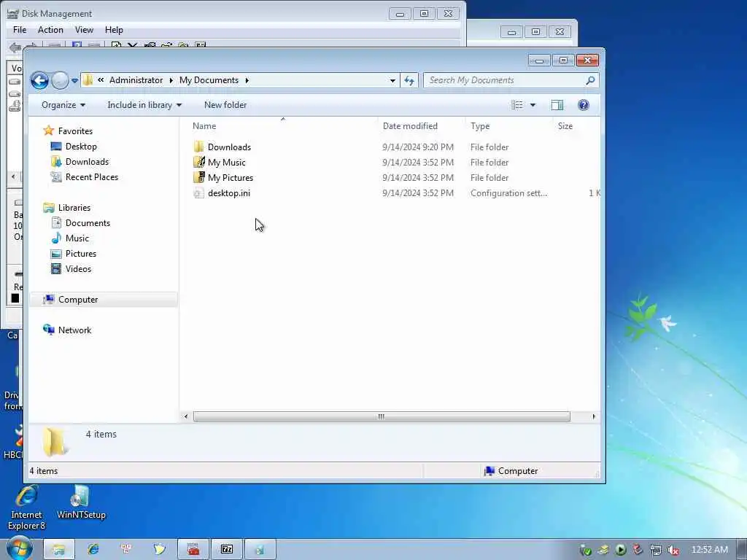This screenshot has width=747, height=560.
Task: Open the Windows Start orb
Action: click(x=19, y=549)
